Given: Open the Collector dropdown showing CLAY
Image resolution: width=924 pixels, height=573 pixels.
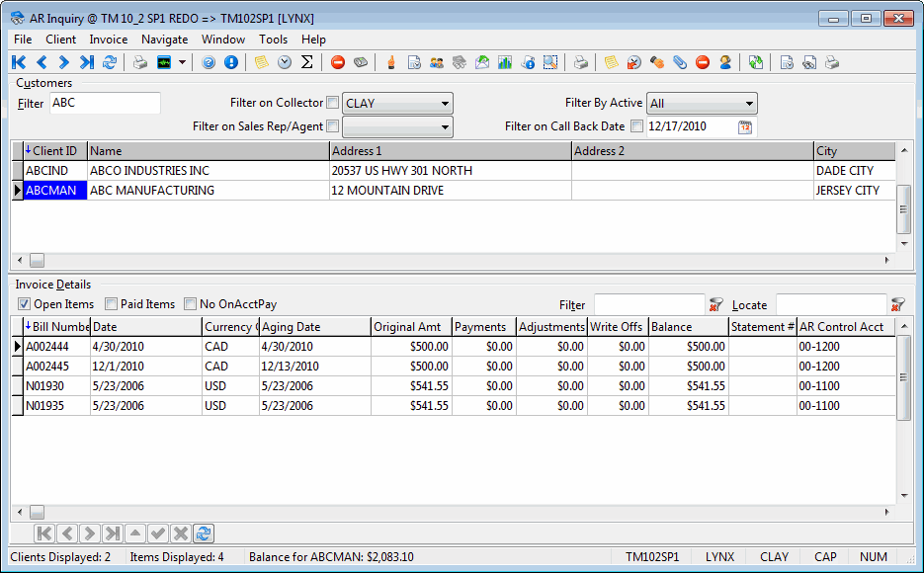Looking at the screenshot, I should click(445, 104).
